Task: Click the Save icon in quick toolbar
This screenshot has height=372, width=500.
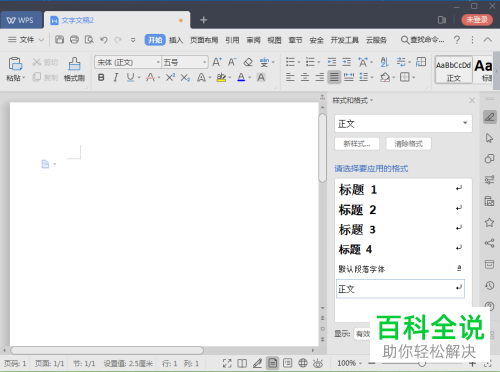Action: 59,40
